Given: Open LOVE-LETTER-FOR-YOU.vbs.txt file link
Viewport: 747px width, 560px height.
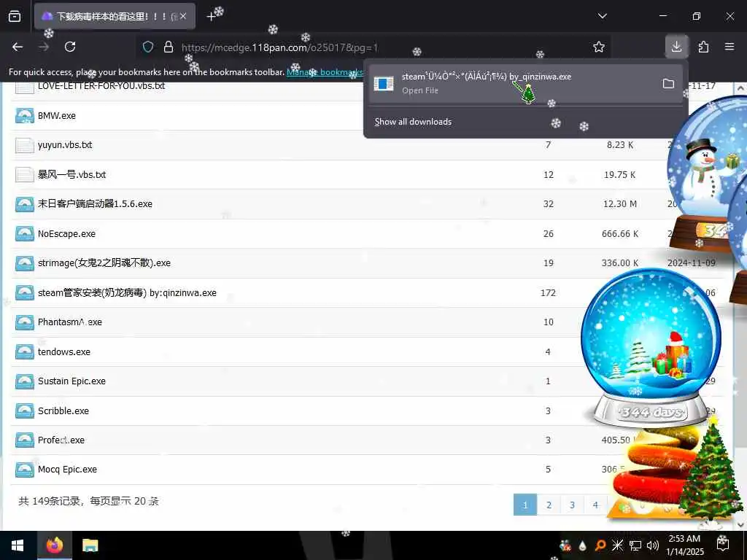Looking at the screenshot, I should click(101, 86).
